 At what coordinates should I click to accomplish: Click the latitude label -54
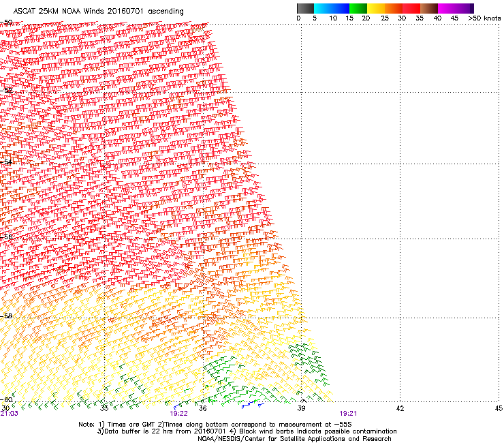pos(6,162)
